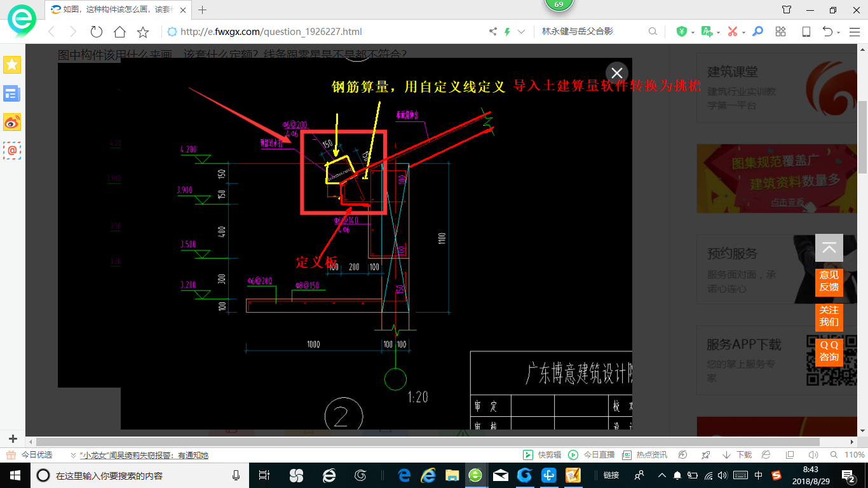Click the back-to-top arrow button
The height and width of the screenshot is (488, 868).
[x=829, y=248]
